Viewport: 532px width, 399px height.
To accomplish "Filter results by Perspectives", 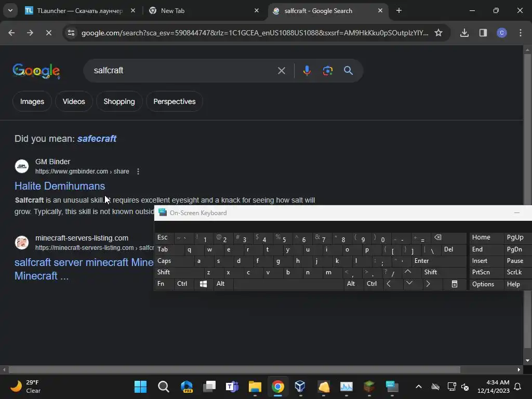I will 175,101.
